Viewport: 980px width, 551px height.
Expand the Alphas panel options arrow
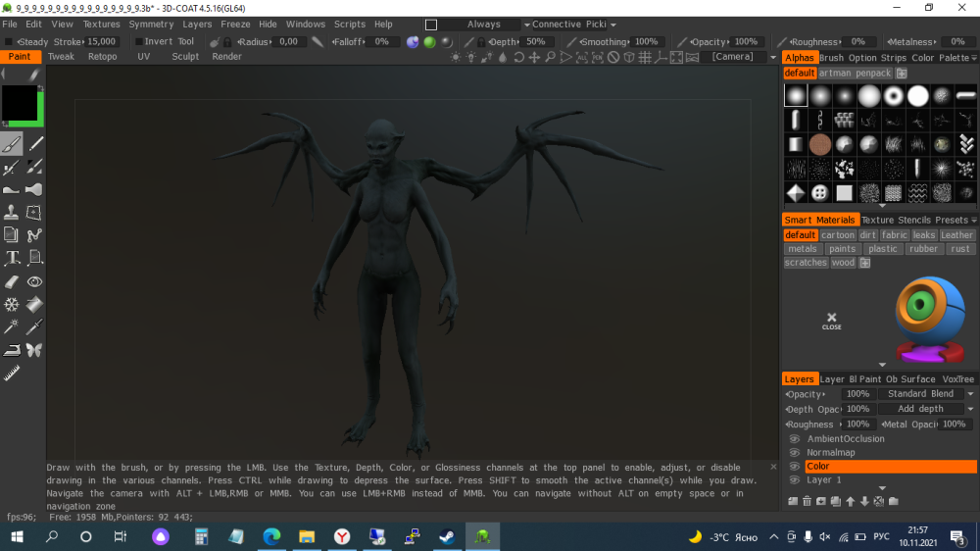click(x=974, y=58)
